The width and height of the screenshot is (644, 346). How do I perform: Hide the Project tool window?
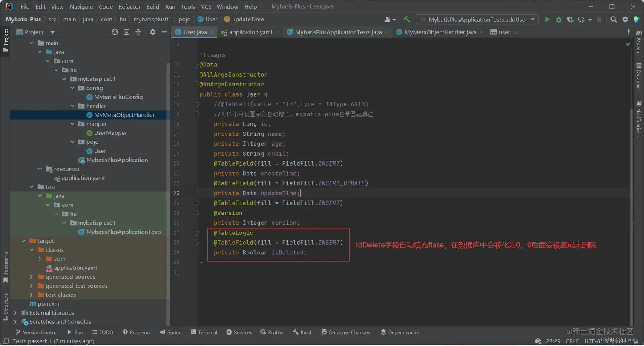click(164, 32)
